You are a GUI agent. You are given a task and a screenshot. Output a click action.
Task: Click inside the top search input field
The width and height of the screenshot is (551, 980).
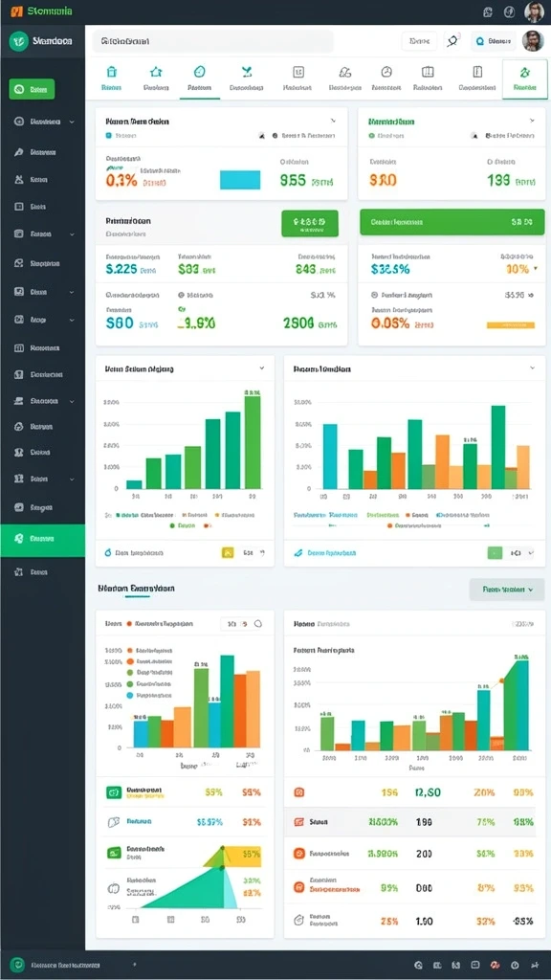coord(213,42)
